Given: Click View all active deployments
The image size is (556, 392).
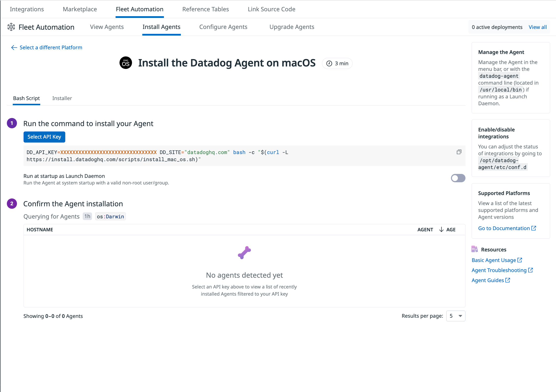Looking at the screenshot, I should [x=538, y=27].
